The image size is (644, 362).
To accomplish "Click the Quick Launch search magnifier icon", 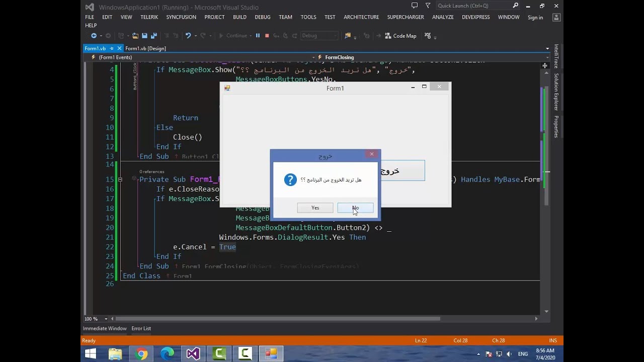I will click(x=516, y=6).
